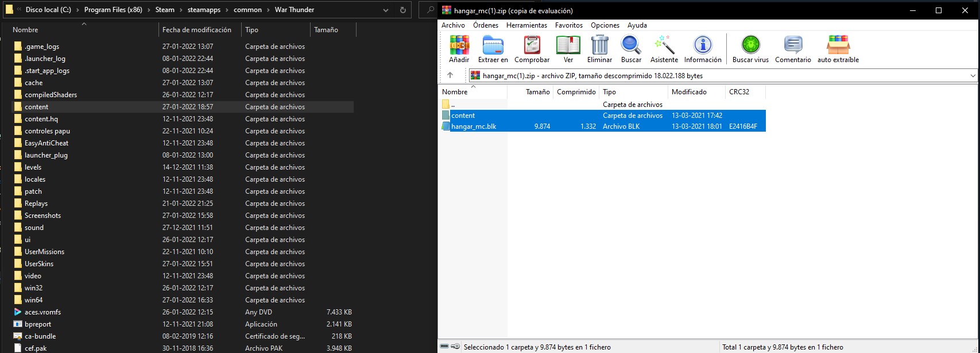Open the Ayuda menu
Image resolution: width=980 pixels, height=353 pixels.
click(637, 25)
